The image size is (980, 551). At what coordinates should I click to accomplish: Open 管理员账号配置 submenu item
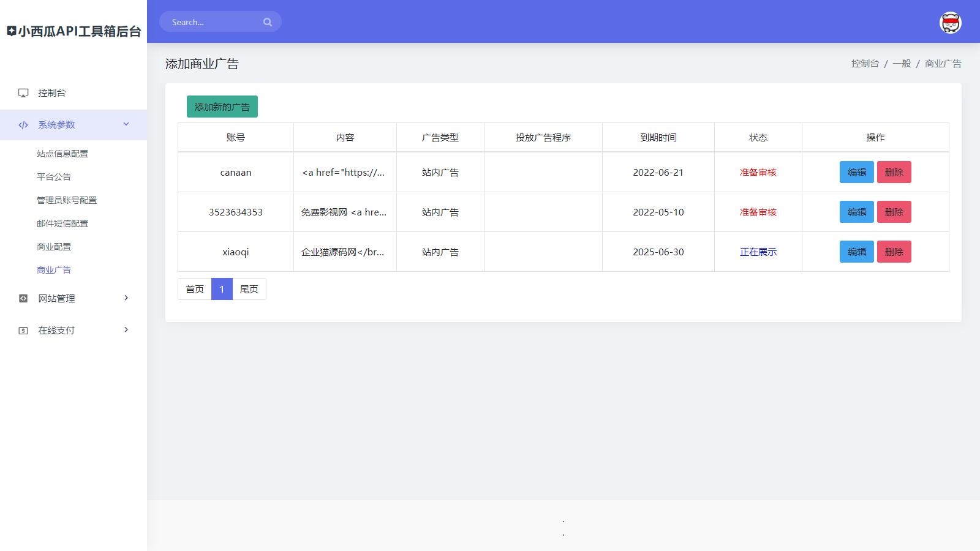pyautogui.click(x=67, y=200)
